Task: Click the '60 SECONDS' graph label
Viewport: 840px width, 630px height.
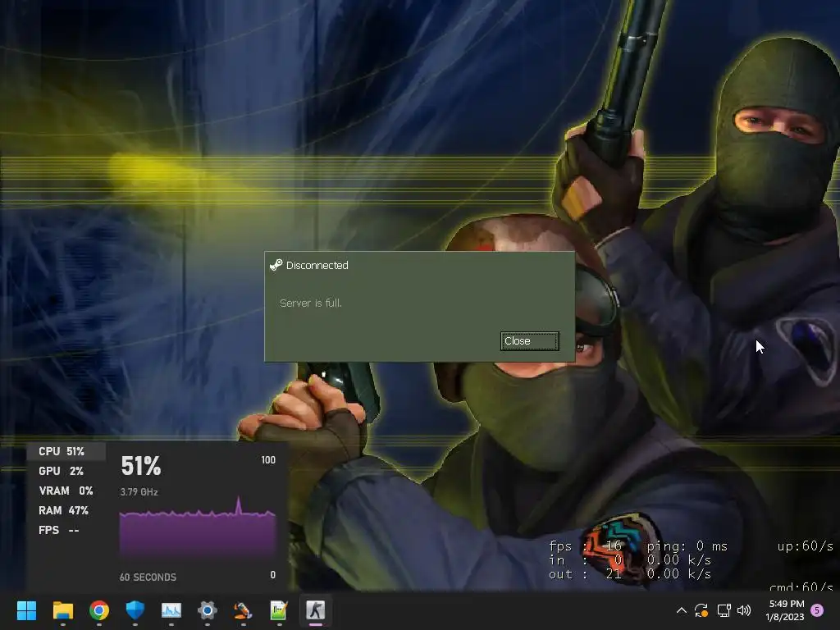Action: coord(148,577)
